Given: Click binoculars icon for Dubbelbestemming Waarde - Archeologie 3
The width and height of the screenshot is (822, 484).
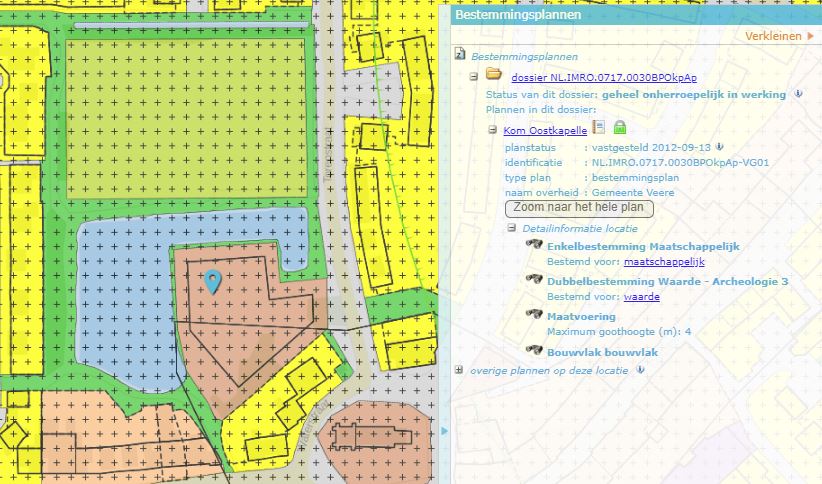Looking at the screenshot, I should pos(534,279).
